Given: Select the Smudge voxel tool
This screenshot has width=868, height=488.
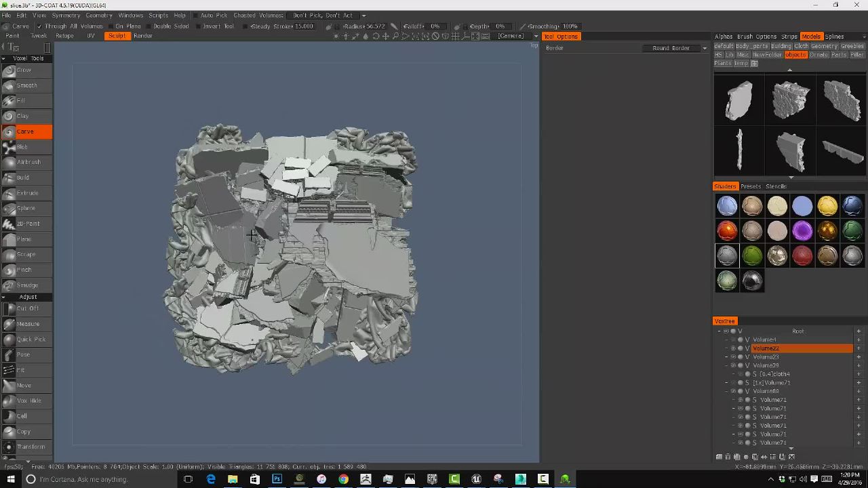Looking at the screenshot, I should click(x=26, y=285).
